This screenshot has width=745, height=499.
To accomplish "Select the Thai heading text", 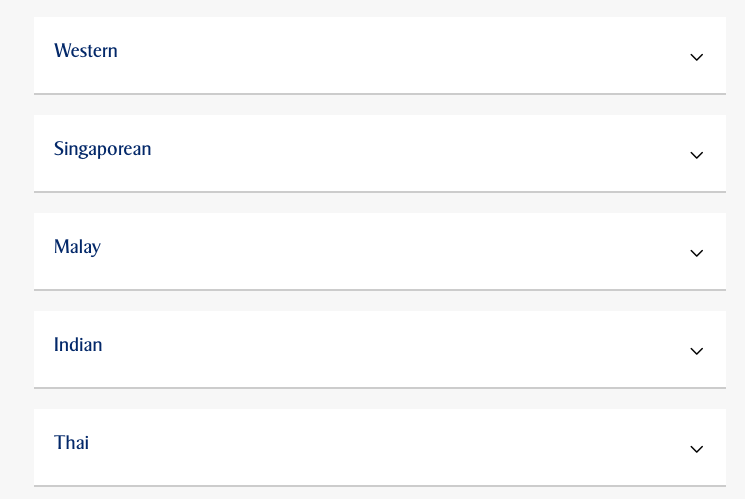I will 71,442.
